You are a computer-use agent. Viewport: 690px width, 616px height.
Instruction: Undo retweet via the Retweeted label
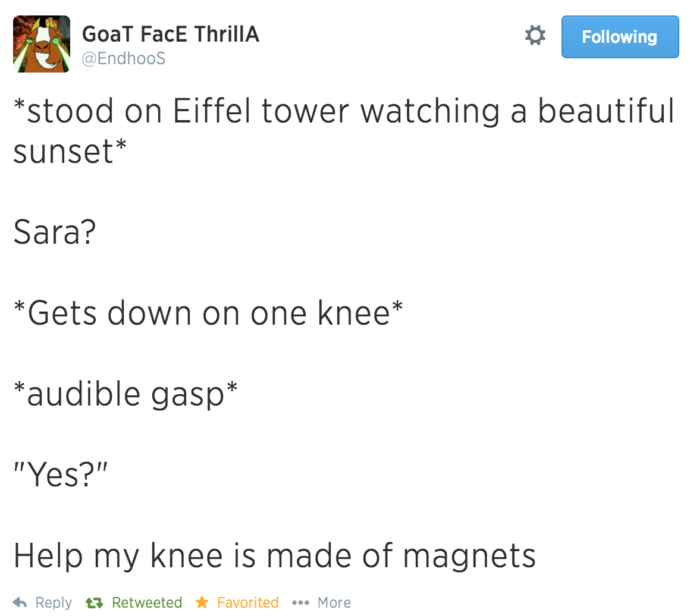tap(147, 602)
